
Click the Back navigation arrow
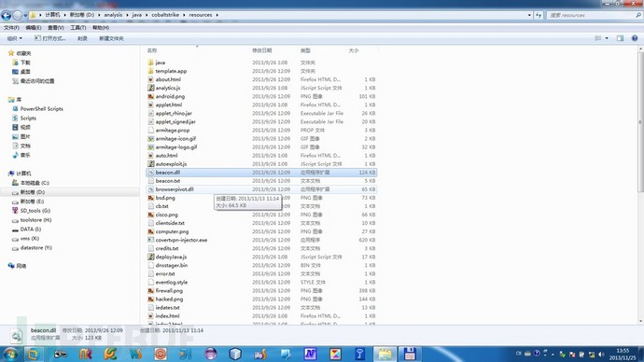6,15
